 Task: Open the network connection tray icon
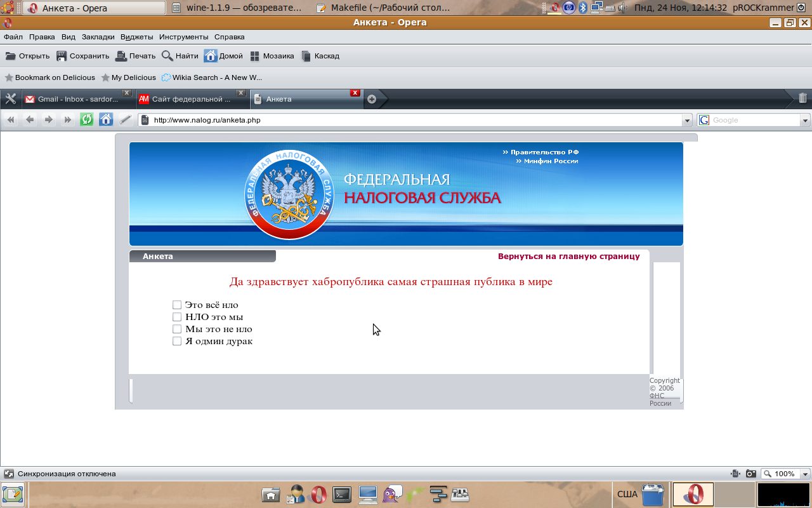pos(596,8)
